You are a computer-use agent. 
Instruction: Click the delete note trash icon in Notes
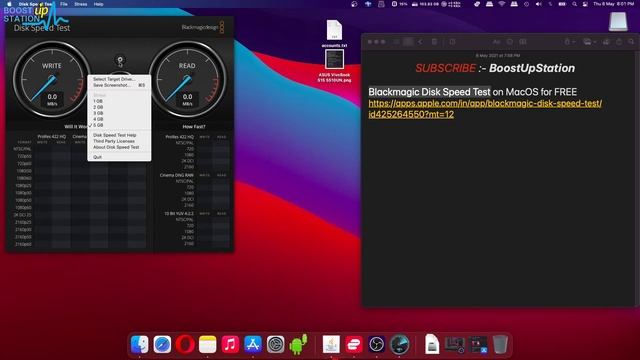click(434, 42)
